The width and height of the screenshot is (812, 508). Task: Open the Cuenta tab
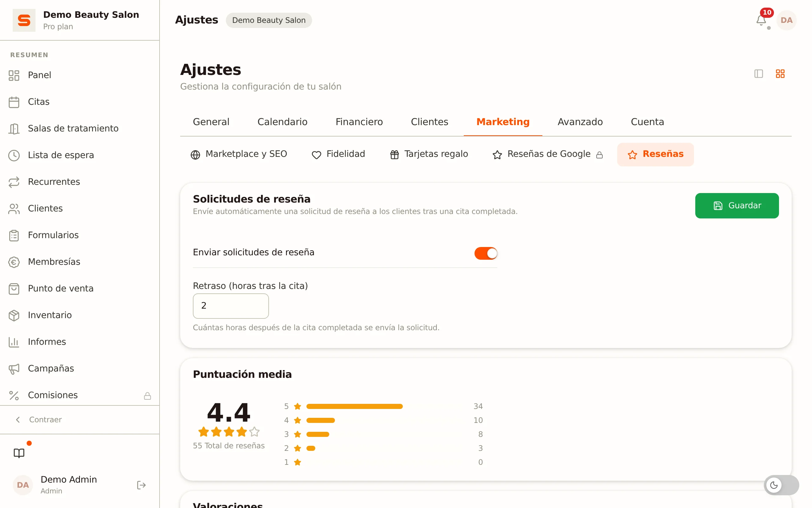(647, 122)
